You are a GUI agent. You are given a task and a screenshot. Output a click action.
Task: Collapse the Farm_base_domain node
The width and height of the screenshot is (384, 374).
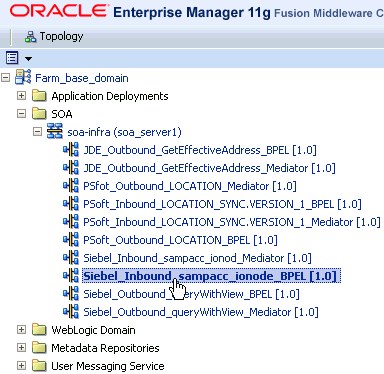pyautogui.click(x=5, y=78)
